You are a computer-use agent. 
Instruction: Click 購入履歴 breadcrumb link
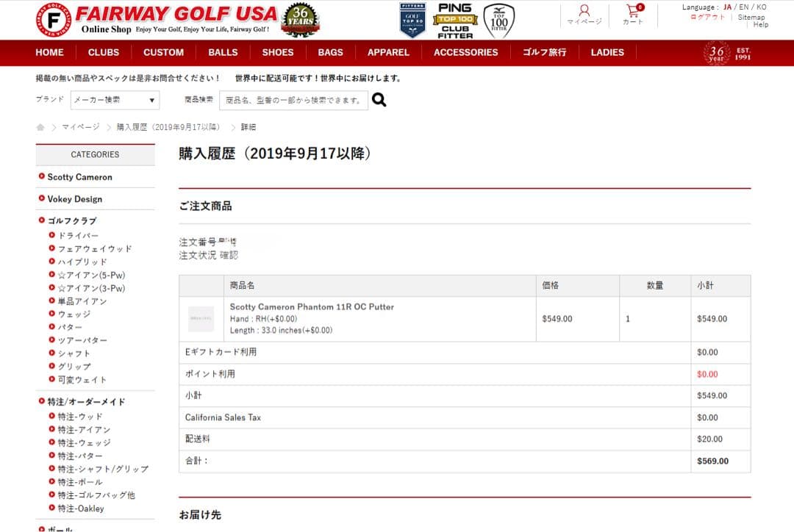click(x=169, y=127)
